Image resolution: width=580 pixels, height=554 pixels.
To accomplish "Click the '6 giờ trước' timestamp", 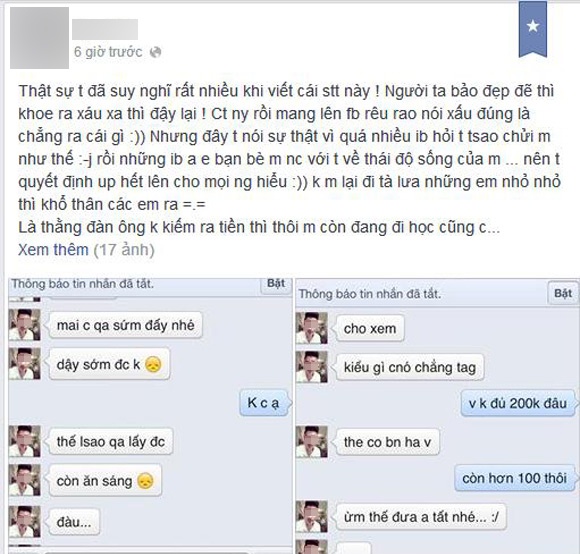I will tap(108, 52).
